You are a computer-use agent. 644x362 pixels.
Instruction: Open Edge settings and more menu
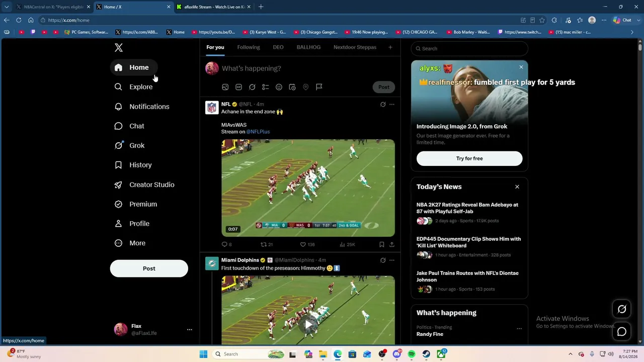tap(604, 20)
